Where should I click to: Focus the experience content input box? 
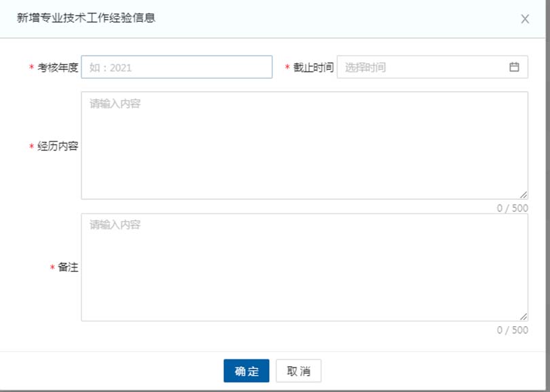click(299, 143)
